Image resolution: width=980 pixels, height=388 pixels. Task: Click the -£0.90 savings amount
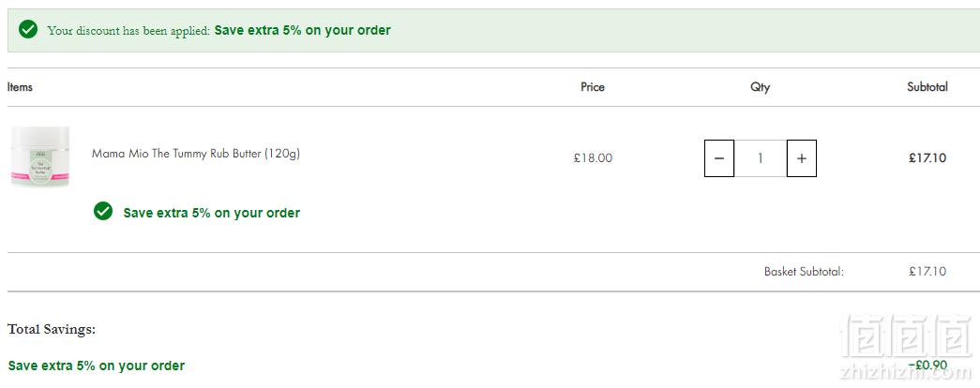(927, 365)
